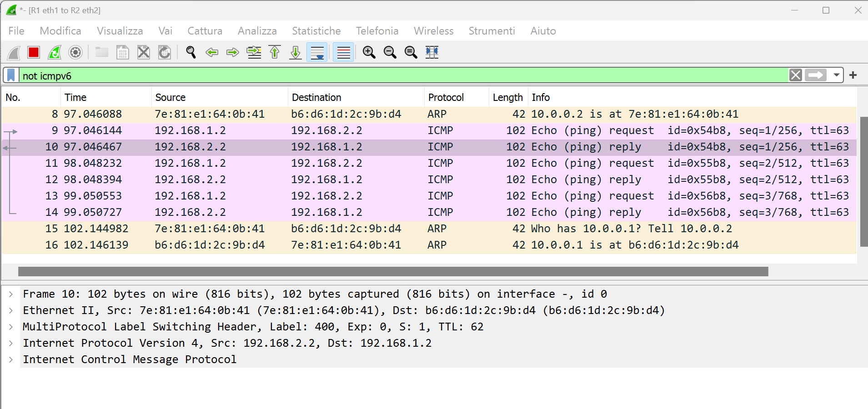Toggle auto-scroll during live capture
The width and height of the screenshot is (868, 409).
(317, 52)
